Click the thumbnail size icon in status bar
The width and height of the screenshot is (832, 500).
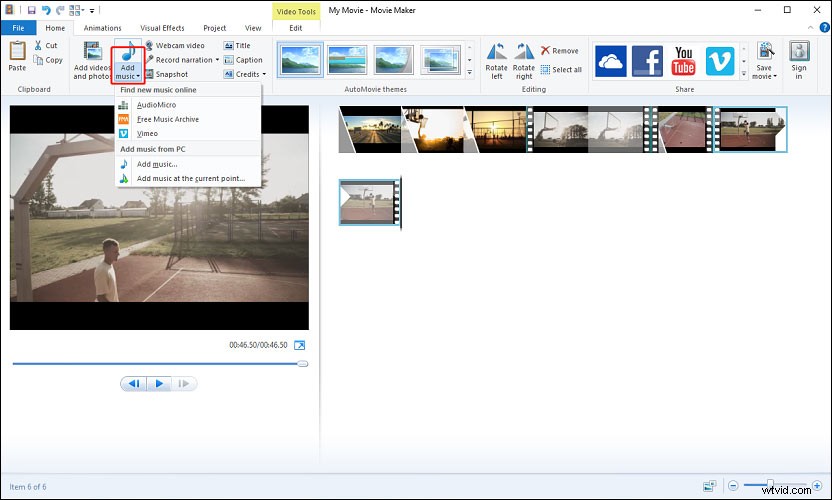point(709,486)
